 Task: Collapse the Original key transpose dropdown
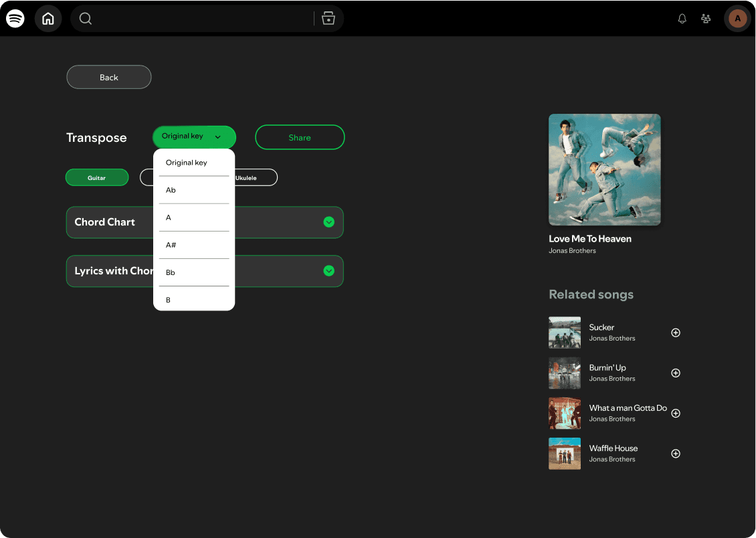tap(194, 137)
